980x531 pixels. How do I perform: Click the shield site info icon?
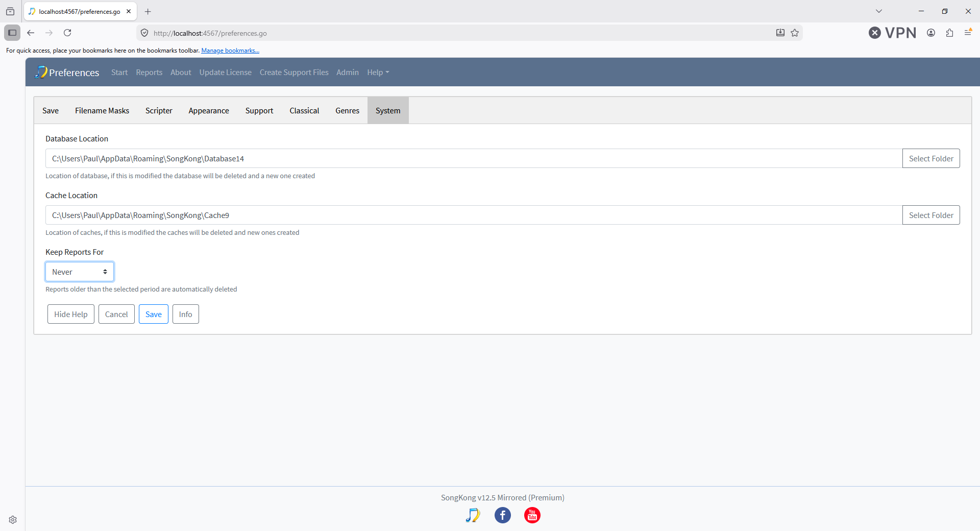[144, 33]
